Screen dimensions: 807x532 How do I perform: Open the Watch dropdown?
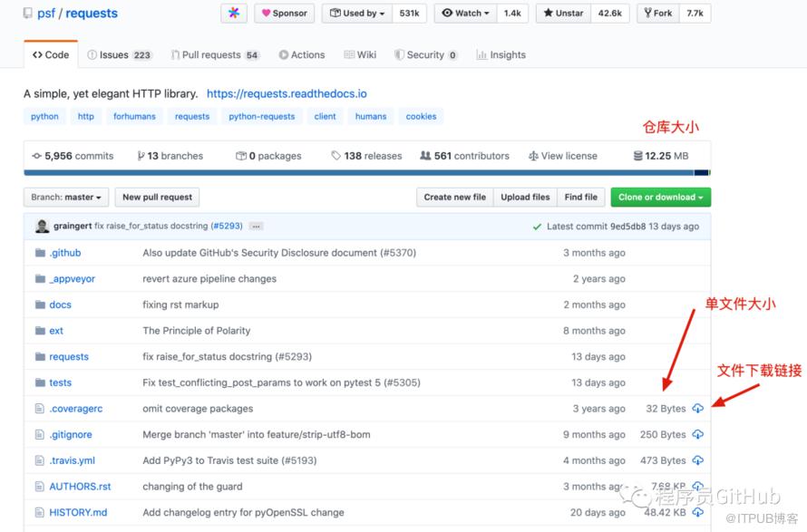pyautogui.click(x=466, y=14)
